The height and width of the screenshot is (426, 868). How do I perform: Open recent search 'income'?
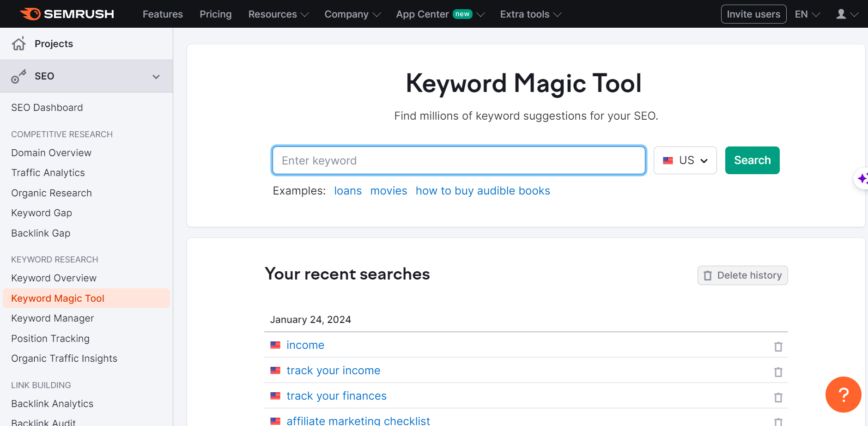[305, 345]
